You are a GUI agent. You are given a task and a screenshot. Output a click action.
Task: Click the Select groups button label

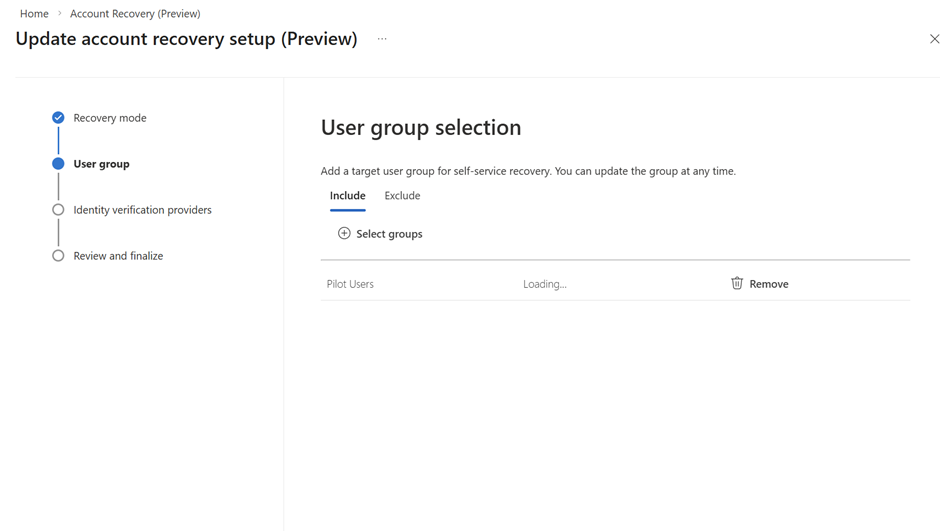pyautogui.click(x=389, y=234)
